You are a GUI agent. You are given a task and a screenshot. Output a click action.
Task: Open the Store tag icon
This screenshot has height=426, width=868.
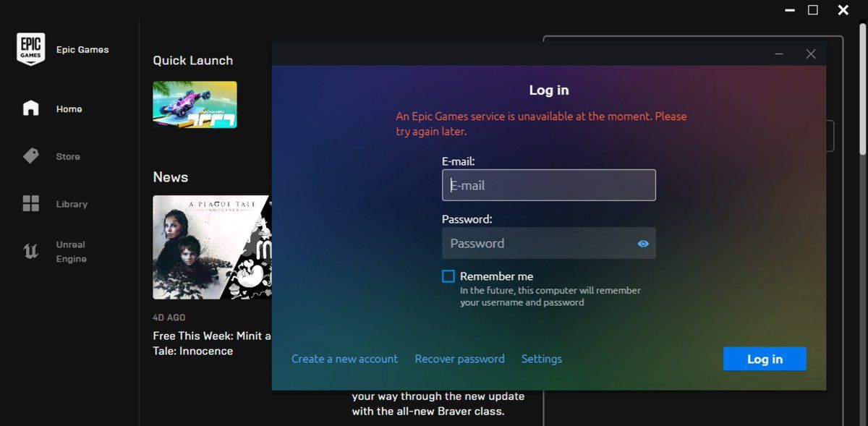[31, 156]
